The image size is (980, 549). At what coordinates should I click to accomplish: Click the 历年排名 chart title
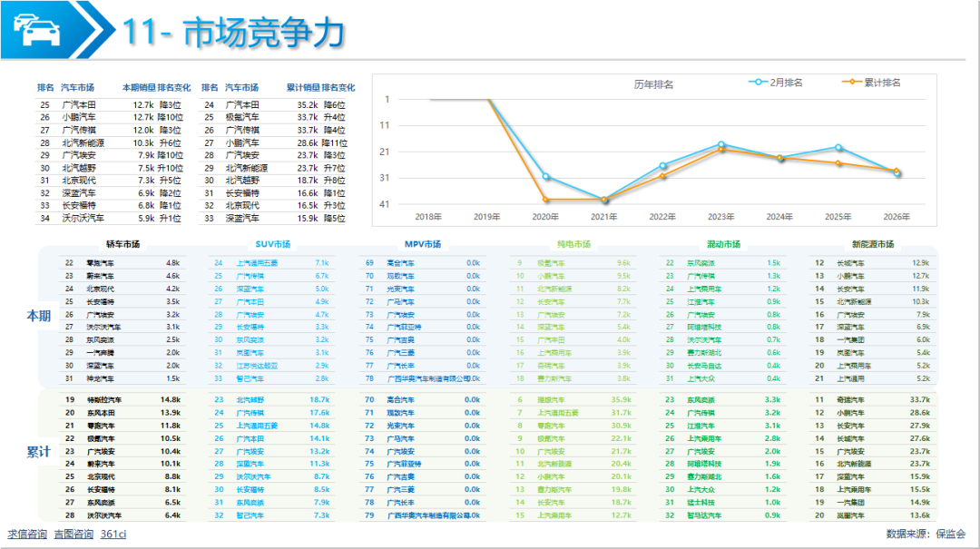click(x=653, y=84)
